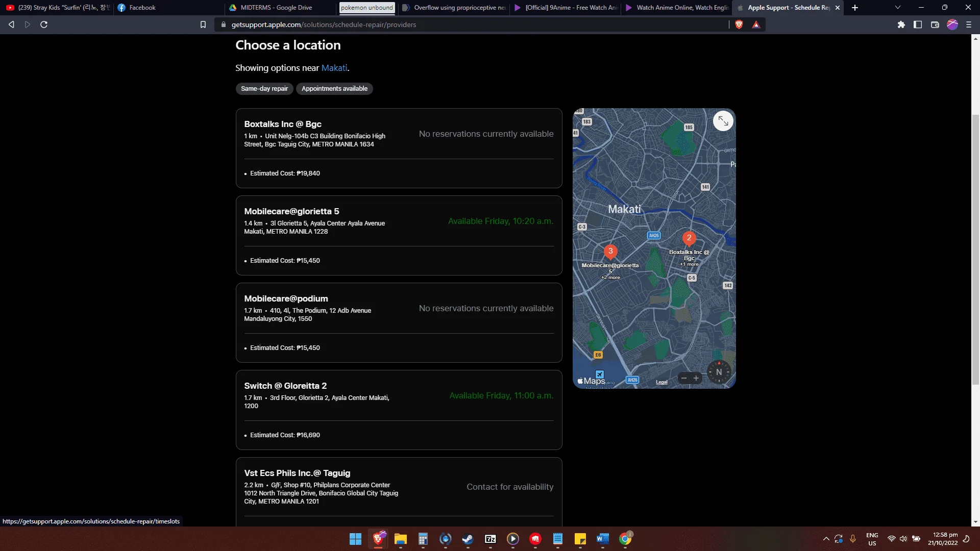Open File Explorer from the taskbar
Screen dimensions: 980x551
(401, 539)
